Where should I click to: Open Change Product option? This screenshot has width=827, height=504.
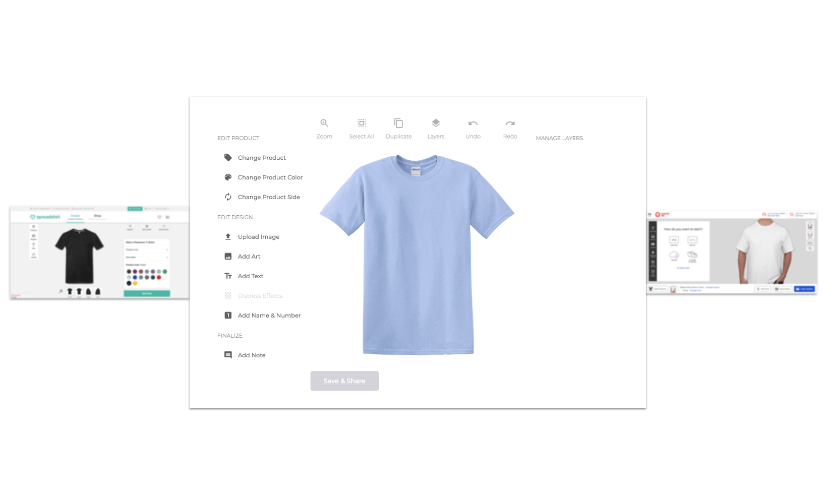(x=255, y=158)
